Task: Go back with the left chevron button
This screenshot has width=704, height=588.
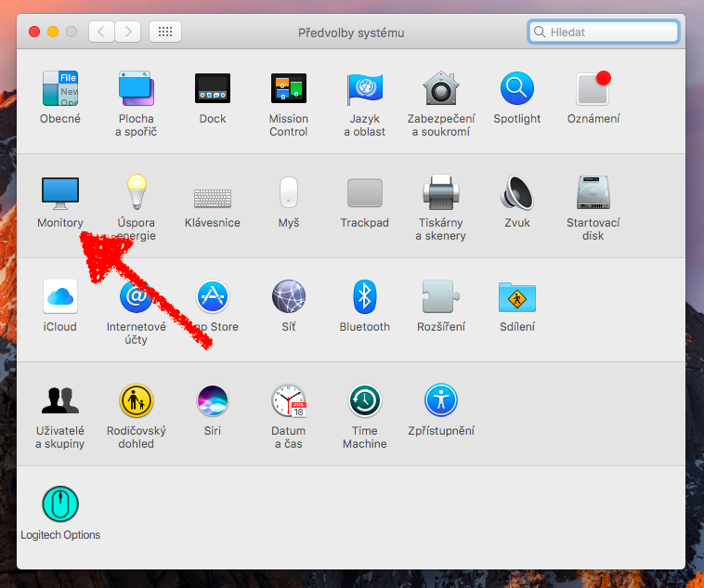Action: (101, 32)
